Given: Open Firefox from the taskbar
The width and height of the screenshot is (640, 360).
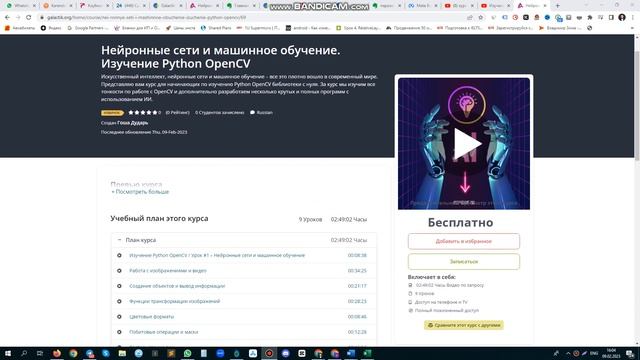Looking at the screenshot, I should (x=57, y=353).
